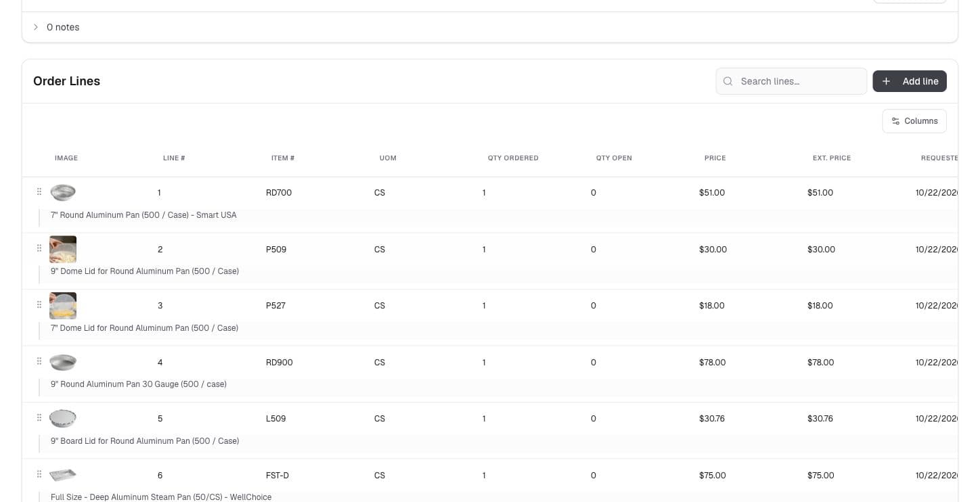Click description 7" Dome Lid for Round Aluminum Pan

(144, 328)
